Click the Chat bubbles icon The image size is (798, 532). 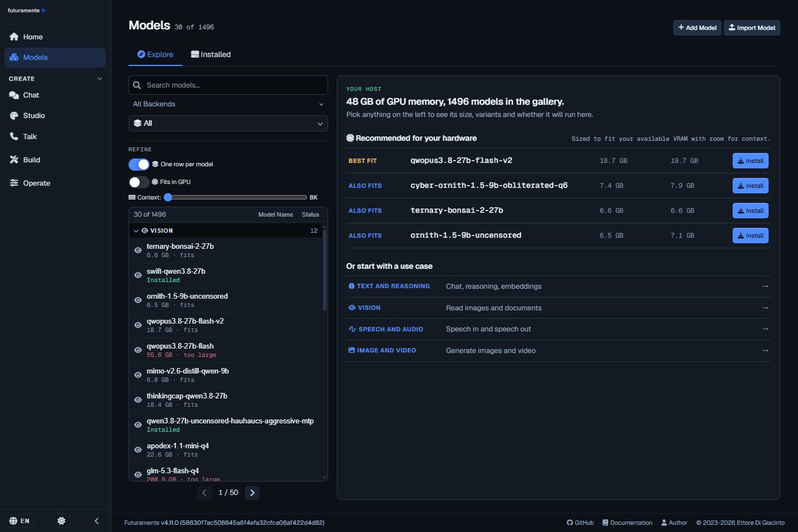14,95
